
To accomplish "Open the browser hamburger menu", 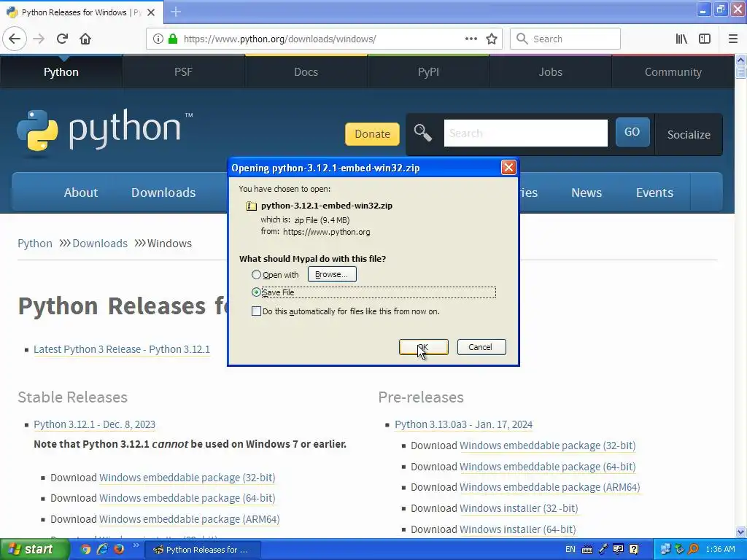I will pos(732,39).
